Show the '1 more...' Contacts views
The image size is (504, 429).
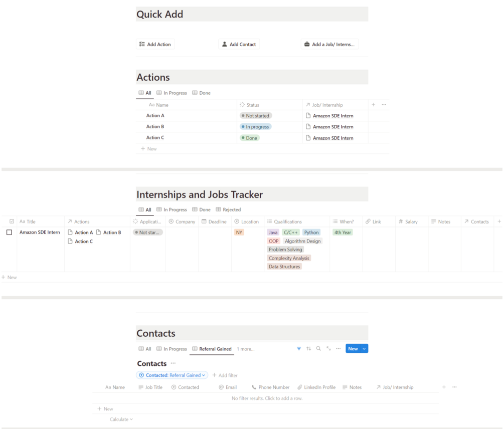[245, 349]
